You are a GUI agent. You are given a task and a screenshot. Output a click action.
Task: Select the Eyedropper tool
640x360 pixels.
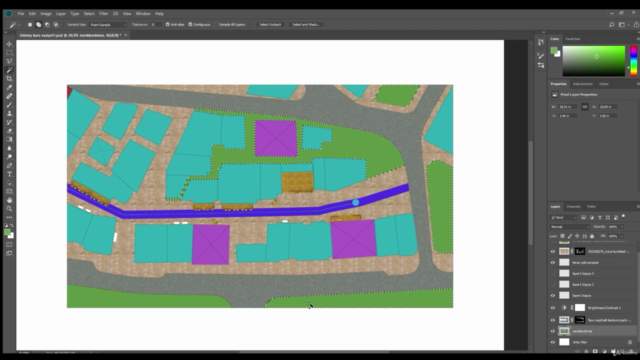pos(9,87)
